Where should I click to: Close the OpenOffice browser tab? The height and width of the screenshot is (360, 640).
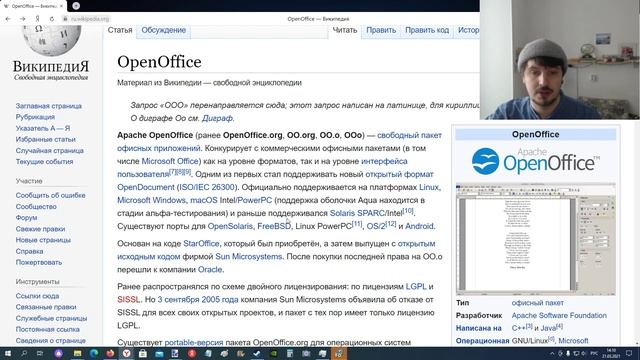[62, 6]
